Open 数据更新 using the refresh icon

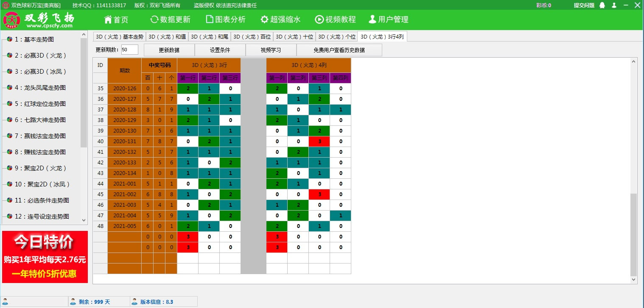154,19
